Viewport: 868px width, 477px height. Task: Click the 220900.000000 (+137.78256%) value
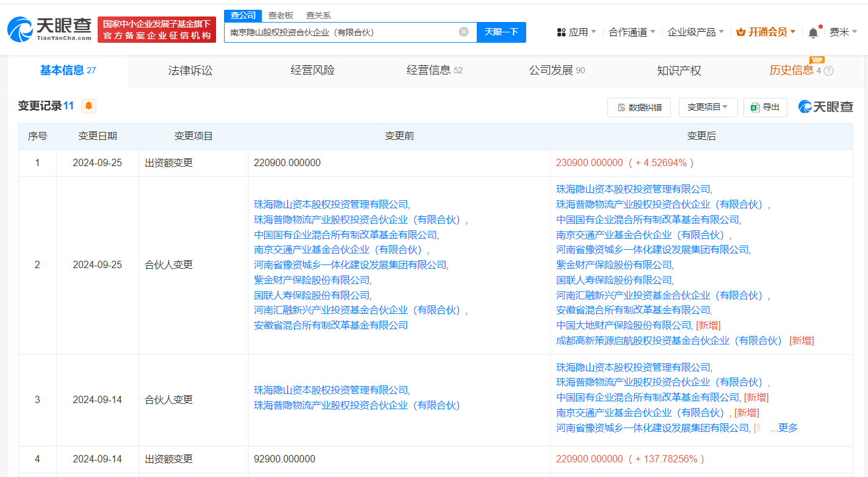tap(630, 459)
